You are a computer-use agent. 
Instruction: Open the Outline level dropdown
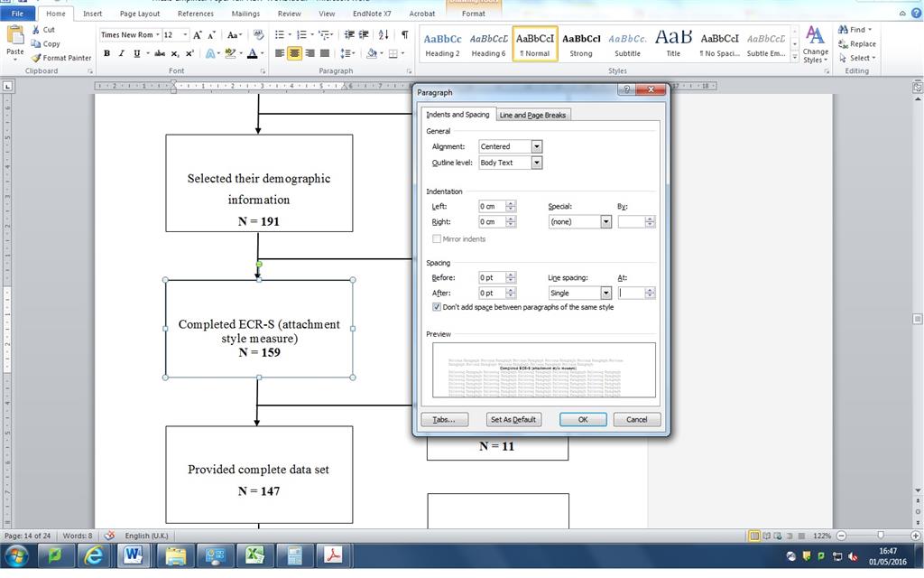[536, 163]
